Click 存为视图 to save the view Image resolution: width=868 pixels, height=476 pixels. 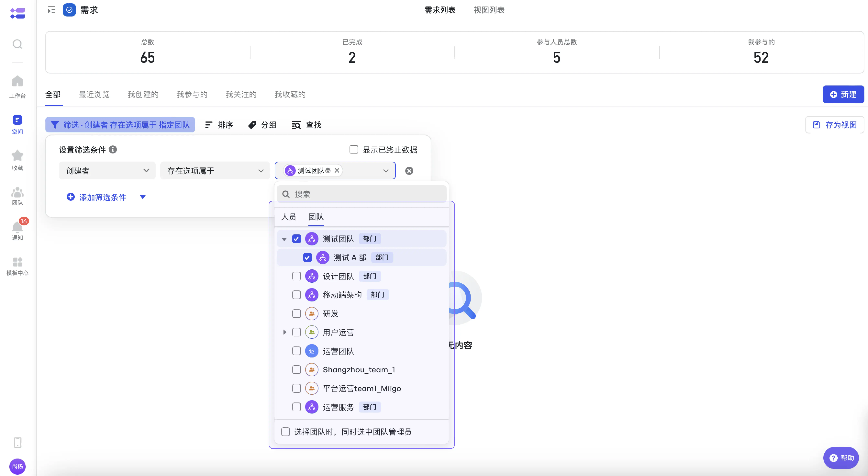[x=835, y=125]
